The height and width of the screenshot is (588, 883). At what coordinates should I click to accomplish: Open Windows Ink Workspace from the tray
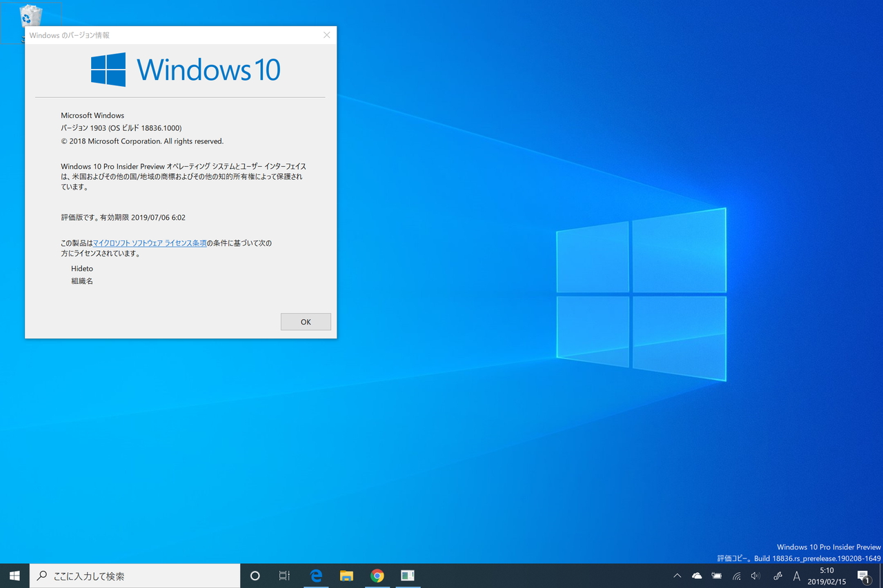[x=777, y=576]
